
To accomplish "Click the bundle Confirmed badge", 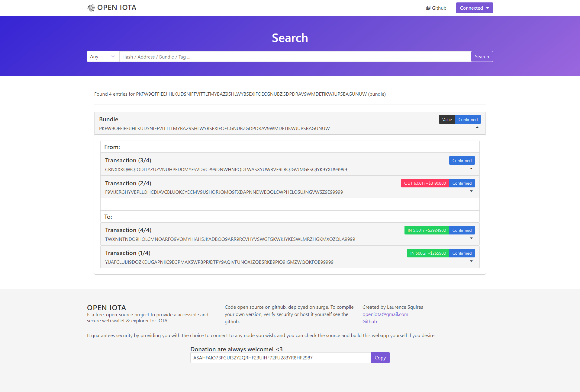I will tap(468, 120).
